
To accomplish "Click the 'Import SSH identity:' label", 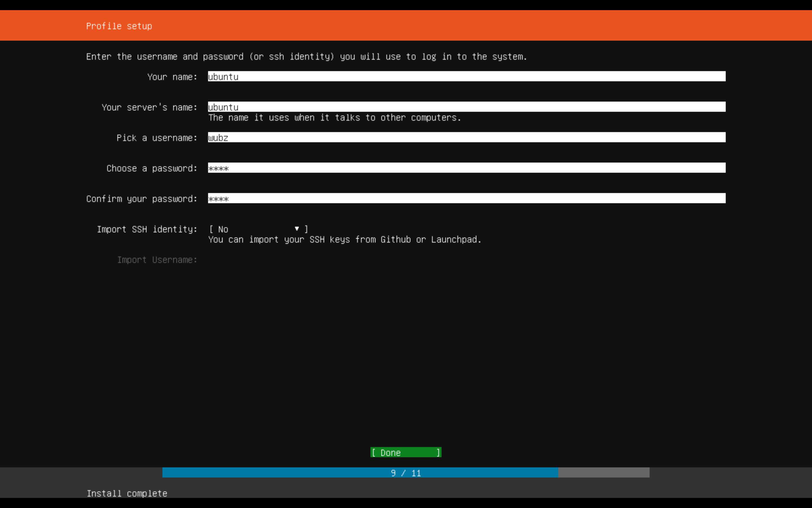I will pos(147,229).
